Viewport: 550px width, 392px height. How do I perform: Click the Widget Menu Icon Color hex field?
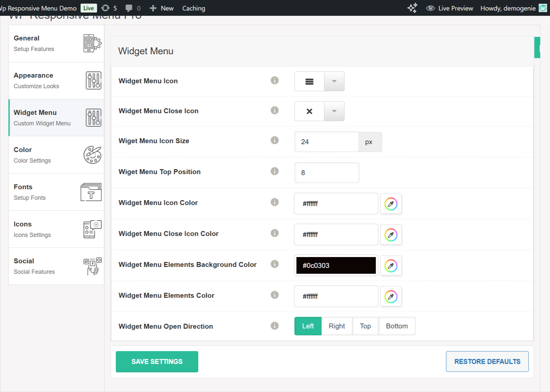point(336,204)
